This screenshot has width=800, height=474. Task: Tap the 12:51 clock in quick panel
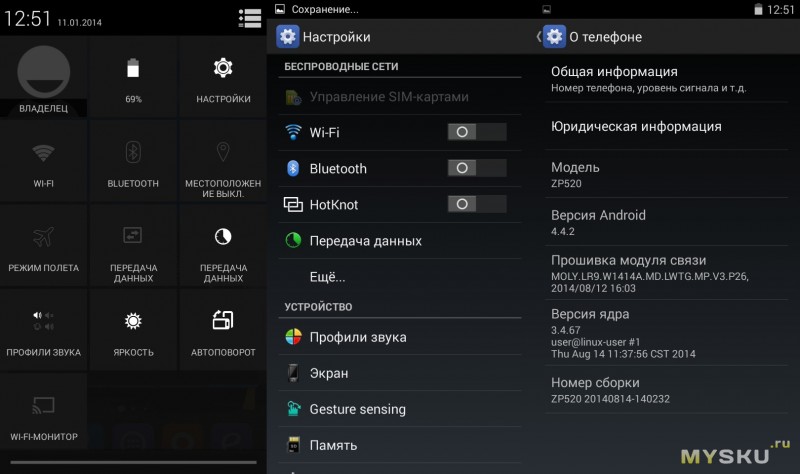[27, 19]
